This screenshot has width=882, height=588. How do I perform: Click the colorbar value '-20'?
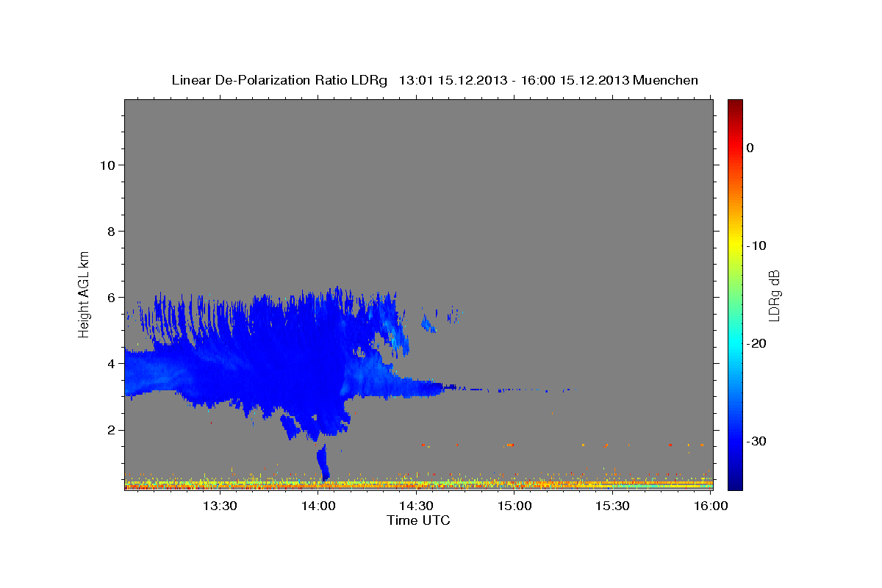point(756,343)
